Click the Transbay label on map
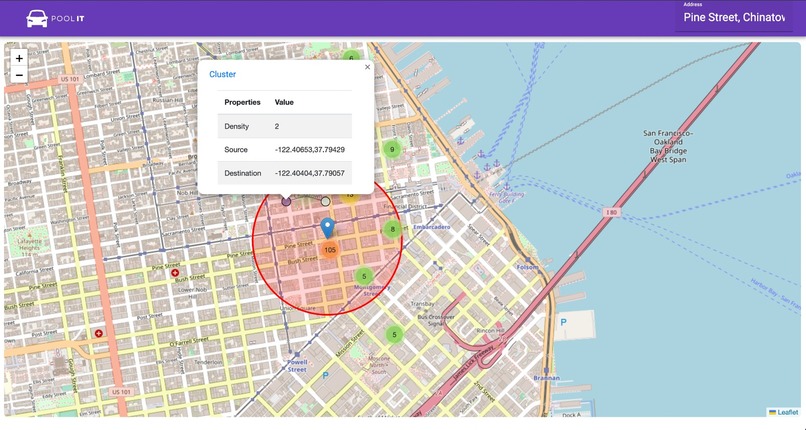This screenshot has width=806, height=430. tap(423, 304)
